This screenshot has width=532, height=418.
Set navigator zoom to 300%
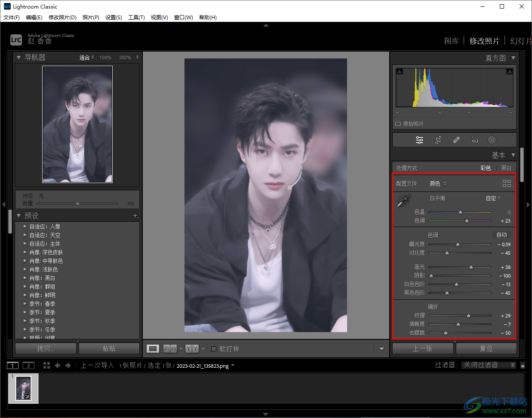point(125,58)
